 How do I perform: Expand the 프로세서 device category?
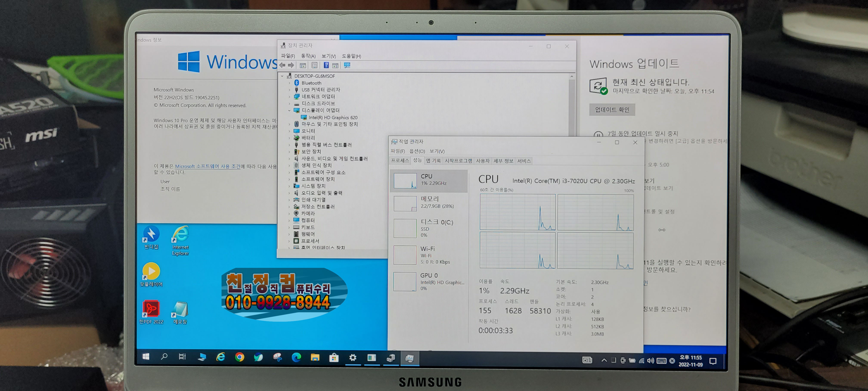pyautogui.click(x=289, y=241)
